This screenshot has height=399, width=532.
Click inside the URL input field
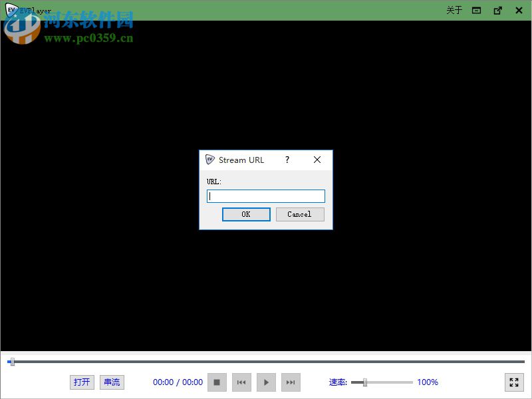pos(265,196)
